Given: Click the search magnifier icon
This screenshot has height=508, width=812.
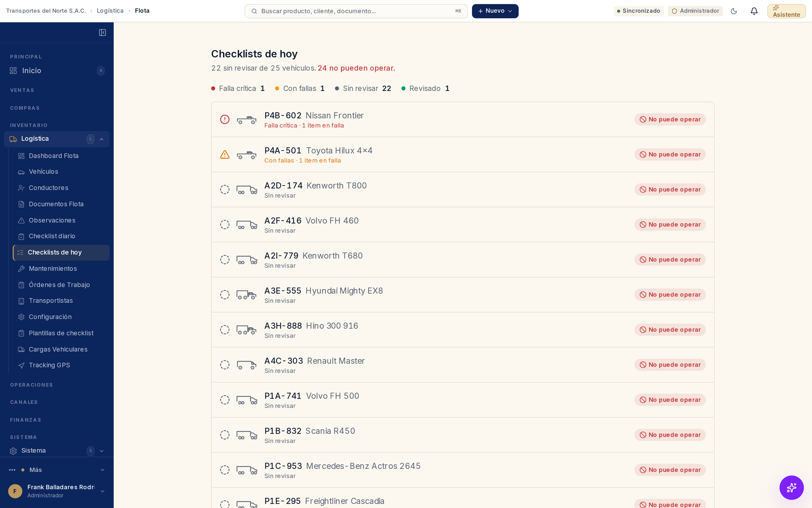Looking at the screenshot, I should [x=254, y=11].
